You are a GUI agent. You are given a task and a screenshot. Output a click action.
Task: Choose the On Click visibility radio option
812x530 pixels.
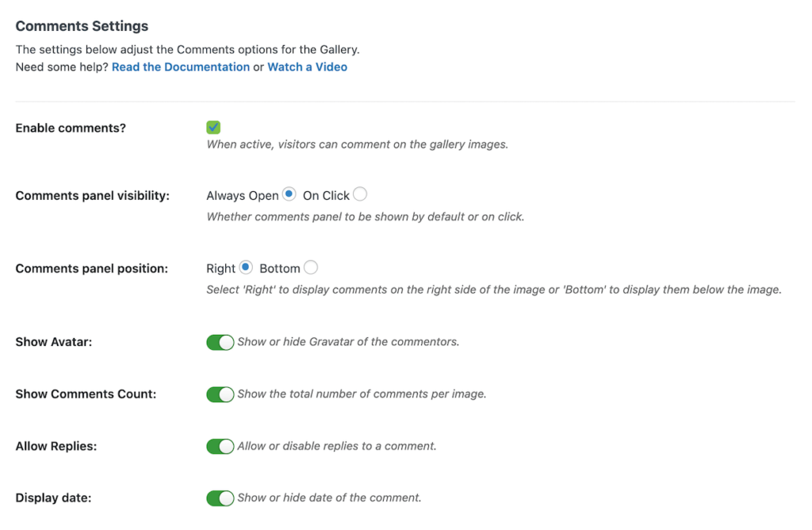click(360, 194)
